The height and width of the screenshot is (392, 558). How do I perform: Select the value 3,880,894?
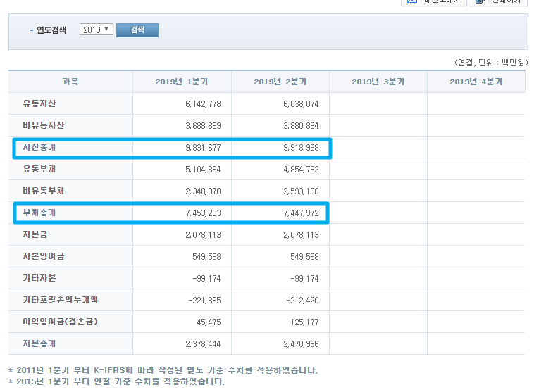301,126
